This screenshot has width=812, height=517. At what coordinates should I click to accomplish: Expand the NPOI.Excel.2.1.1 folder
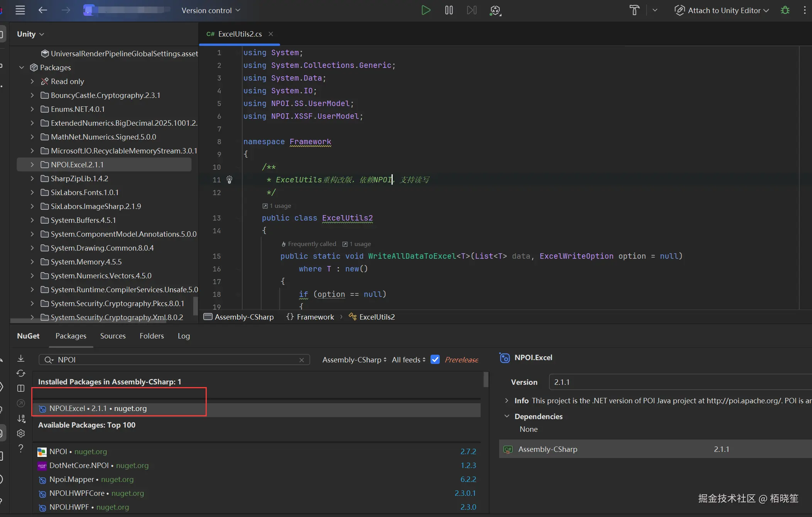[32, 165]
